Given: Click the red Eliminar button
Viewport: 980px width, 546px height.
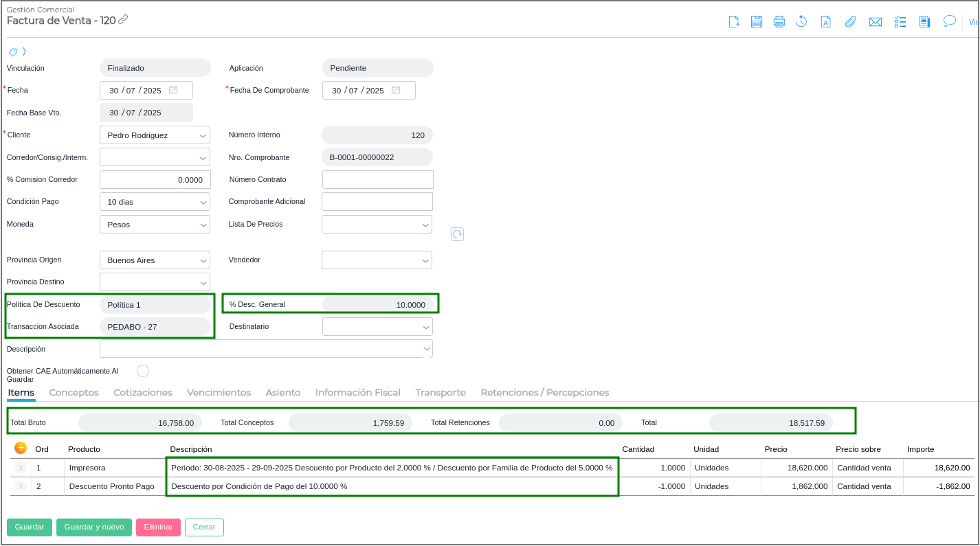Looking at the screenshot, I should [x=158, y=527].
